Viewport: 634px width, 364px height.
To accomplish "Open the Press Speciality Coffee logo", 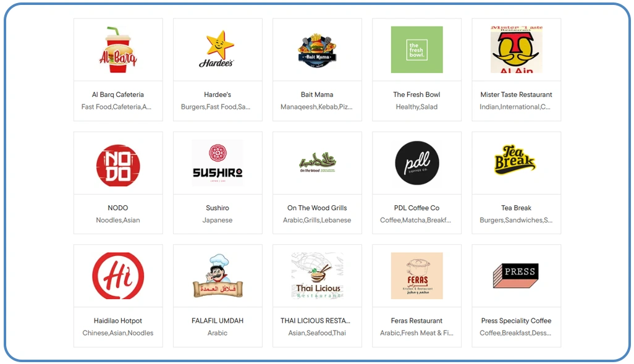I will (516, 276).
